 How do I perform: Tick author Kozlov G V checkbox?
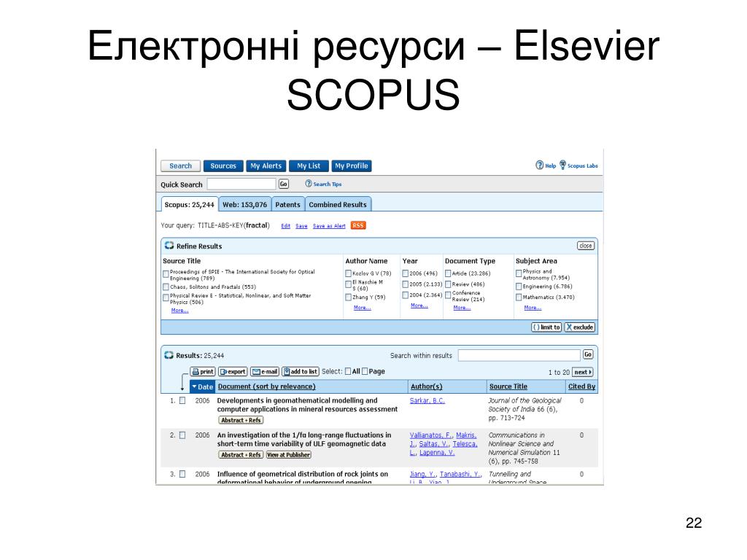(348, 273)
